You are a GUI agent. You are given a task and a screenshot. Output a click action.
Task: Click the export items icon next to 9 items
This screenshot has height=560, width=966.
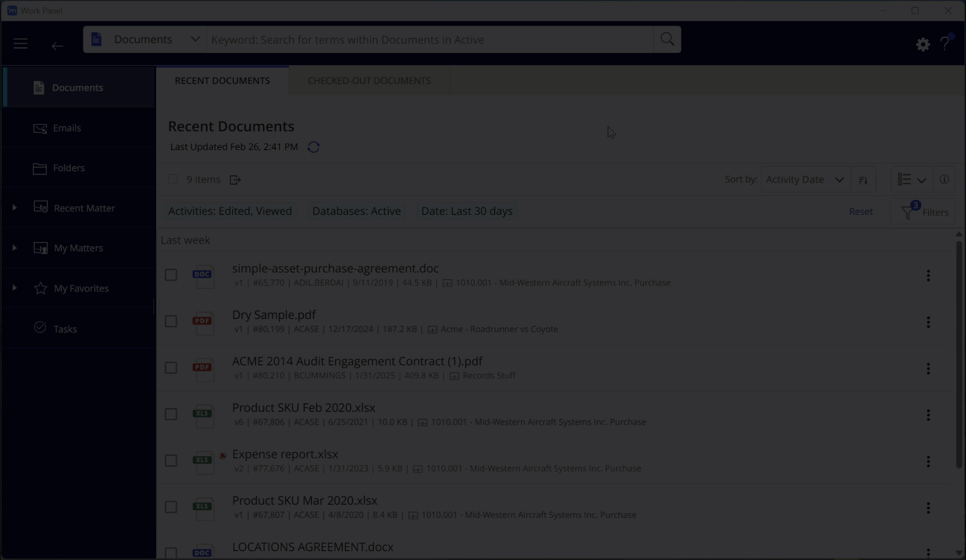[235, 179]
